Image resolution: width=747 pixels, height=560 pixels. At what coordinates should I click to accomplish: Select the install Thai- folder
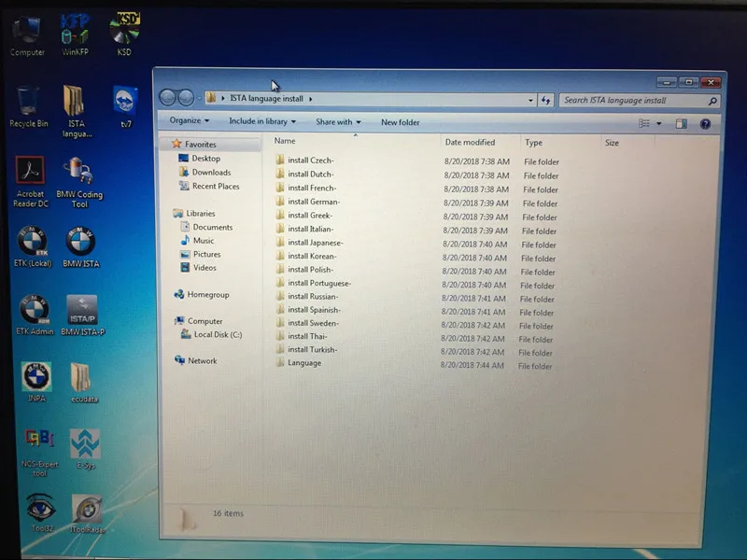click(x=307, y=336)
